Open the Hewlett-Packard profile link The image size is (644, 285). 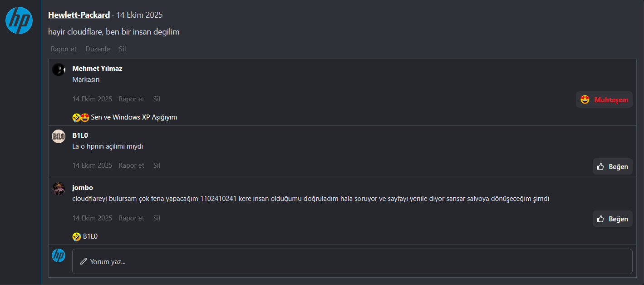coord(79,15)
